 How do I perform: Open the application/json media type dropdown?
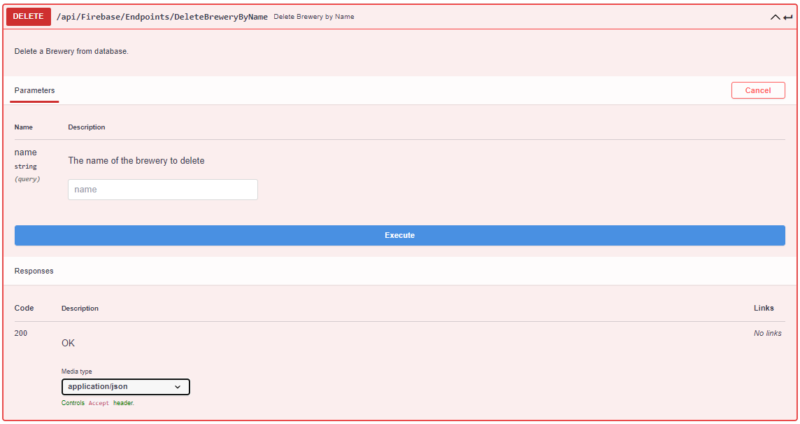pos(124,386)
